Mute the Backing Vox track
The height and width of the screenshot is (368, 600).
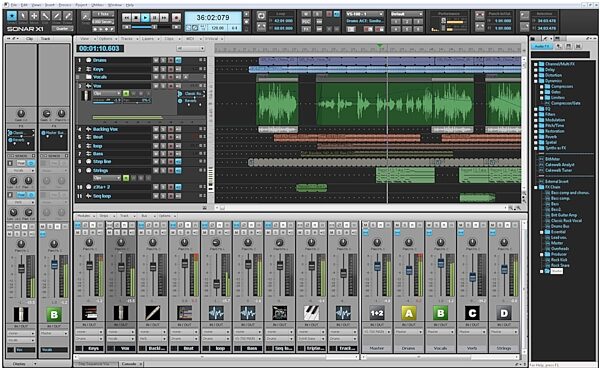coord(156,129)
